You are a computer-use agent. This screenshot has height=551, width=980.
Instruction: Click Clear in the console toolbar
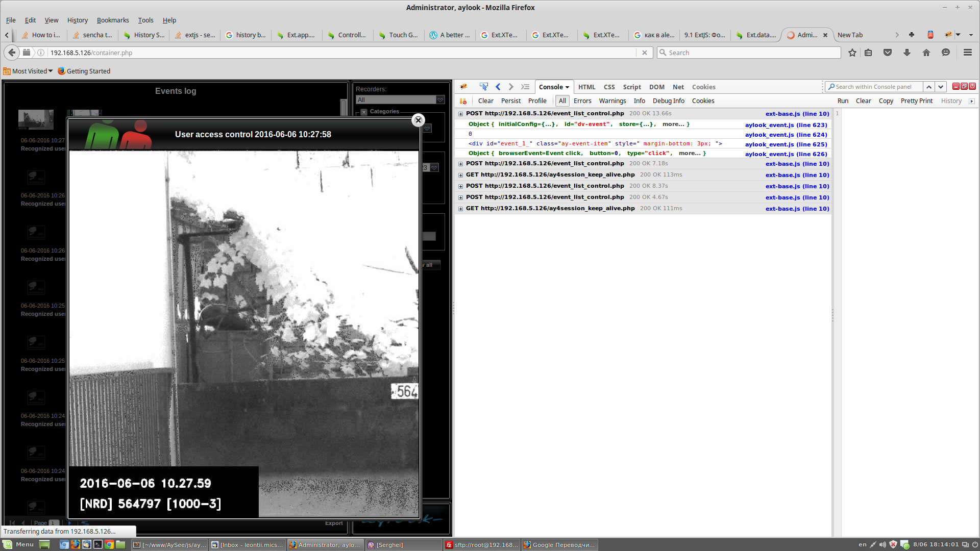pos(485,101)
